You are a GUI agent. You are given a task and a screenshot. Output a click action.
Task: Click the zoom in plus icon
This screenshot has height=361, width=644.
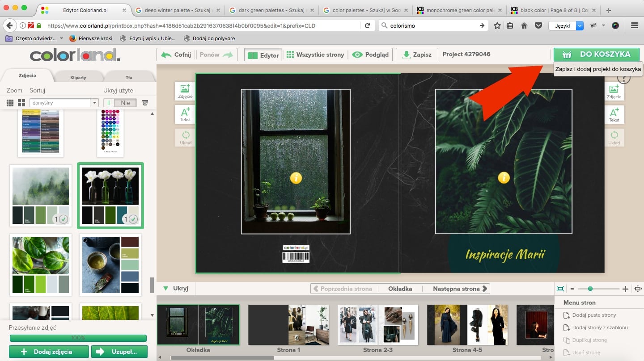(x=625, y=289)
